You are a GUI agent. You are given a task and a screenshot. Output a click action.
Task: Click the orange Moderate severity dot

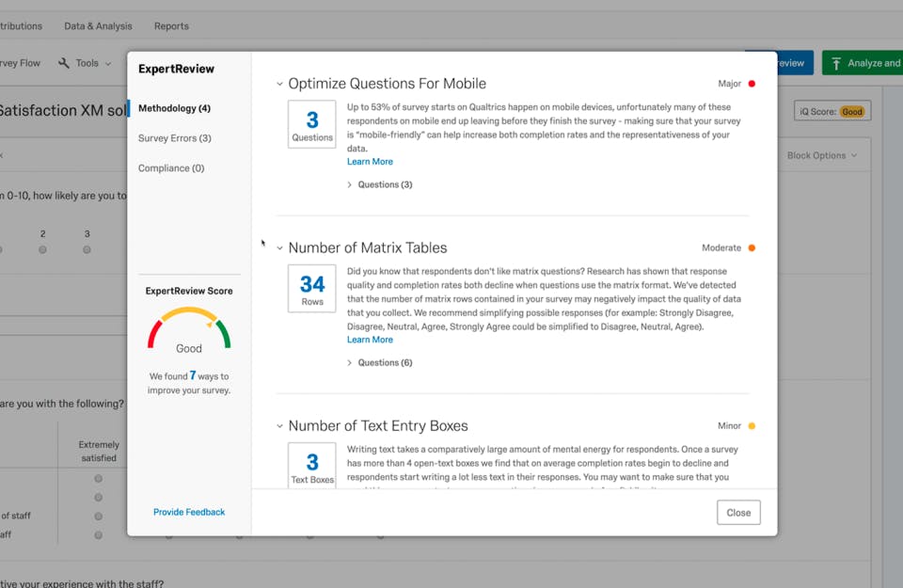tap(752, 248)
